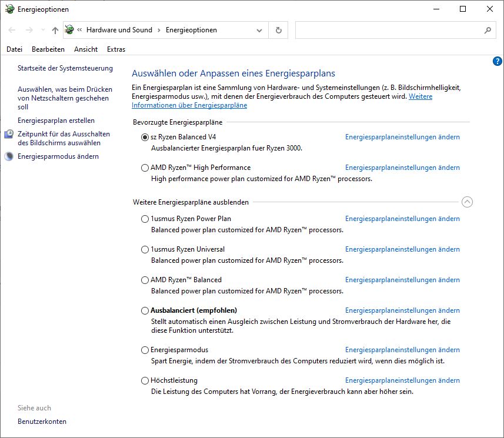Click the moon sleep icon in sidebar

(x=9, y=156)
